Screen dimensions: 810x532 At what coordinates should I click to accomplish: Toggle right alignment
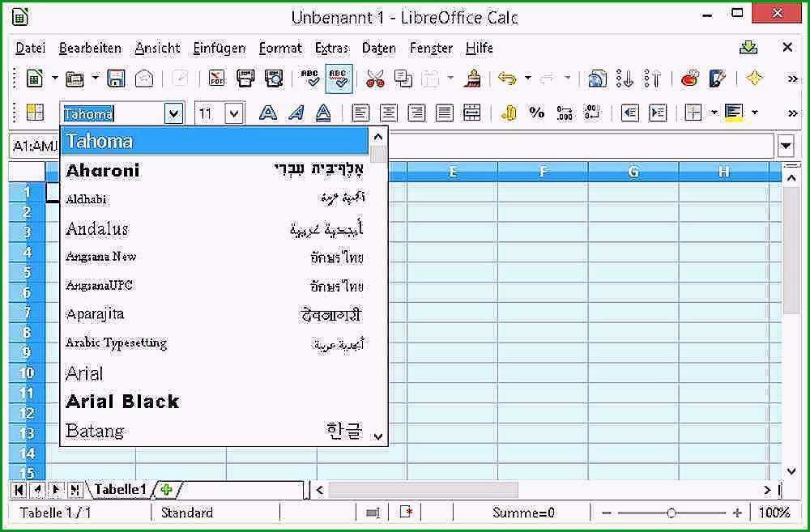tap(416, 113)
